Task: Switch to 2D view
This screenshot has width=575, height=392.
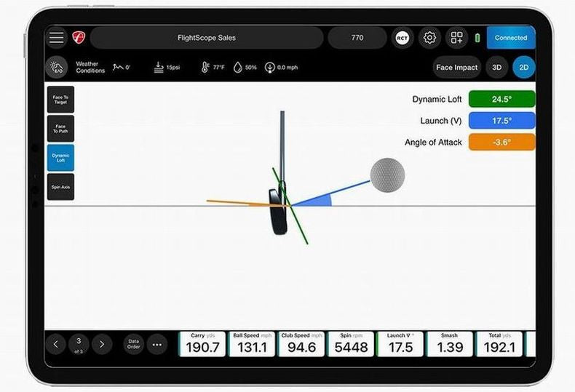Action: click(523, 68)
